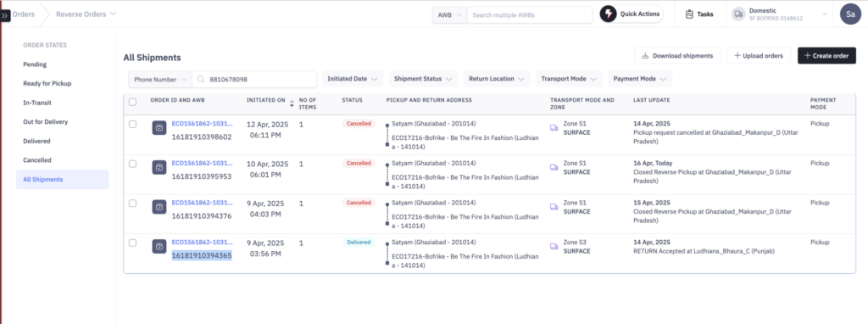Select the Ready for Pickup order state
Viewport: 868px width, 324px height.
47,84
